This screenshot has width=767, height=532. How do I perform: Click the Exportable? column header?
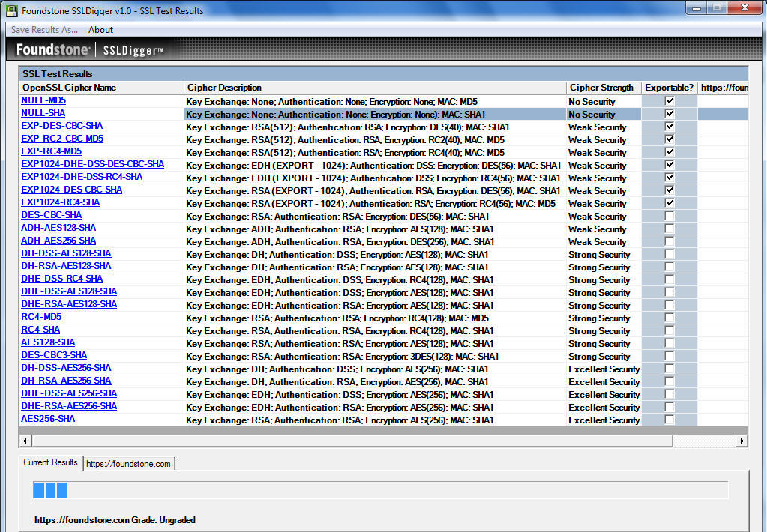tap(669, 88)
